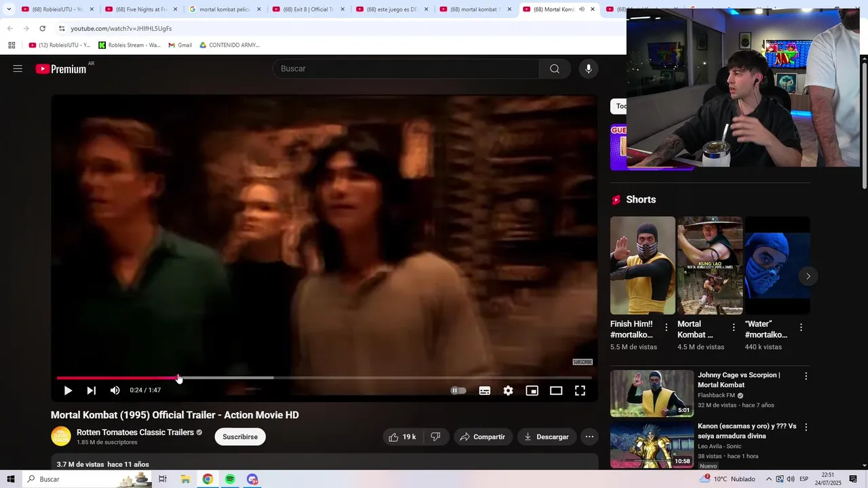This screenshot has height=488, width=868.
Task: Enter fullscreen video mode
Action: (580, 390)
